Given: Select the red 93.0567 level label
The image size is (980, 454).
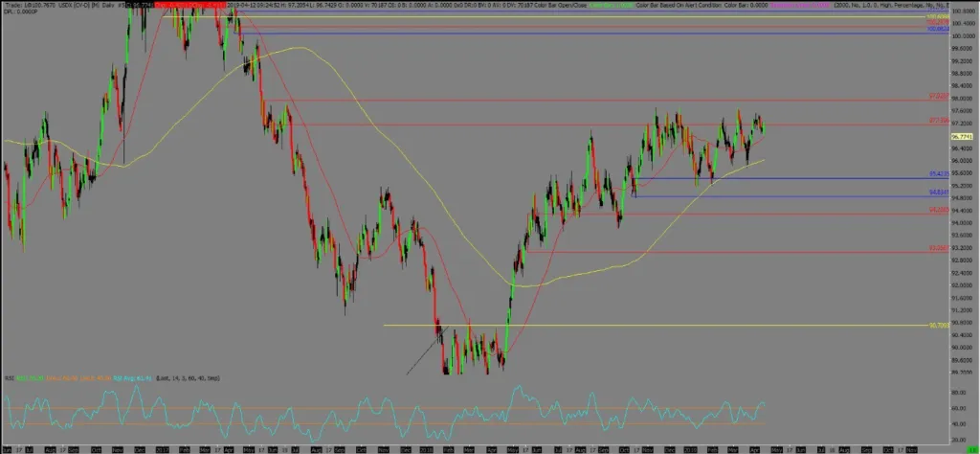Looking at the screenshot, I should coord(940,248).
